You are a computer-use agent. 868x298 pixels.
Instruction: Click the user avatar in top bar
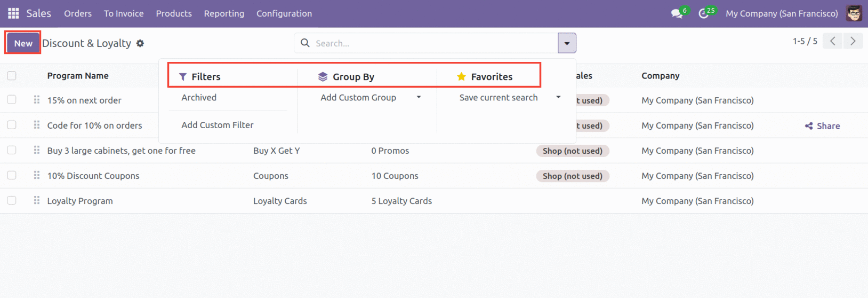click(x=854, y=13)
